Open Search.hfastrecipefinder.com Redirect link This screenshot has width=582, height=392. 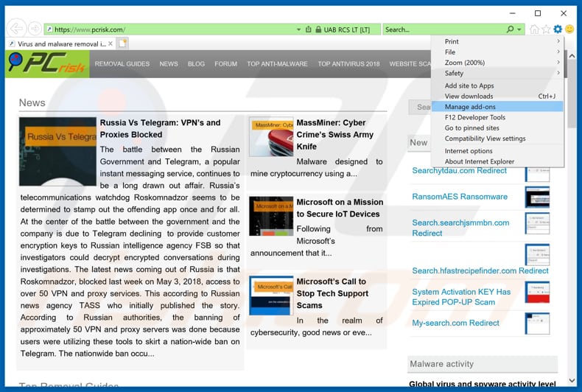click(x=480, y=270)
